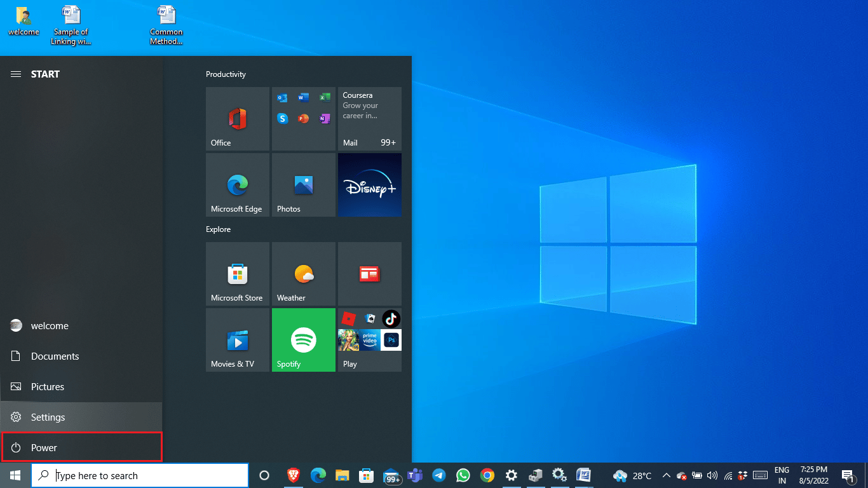Open volume control in system tray
This screenshot has height=488, width=868.
click(x=712, y=475)
